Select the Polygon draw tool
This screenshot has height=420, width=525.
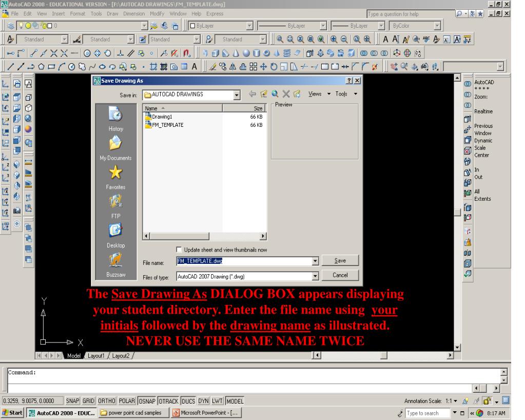click(x=41, y=67)
